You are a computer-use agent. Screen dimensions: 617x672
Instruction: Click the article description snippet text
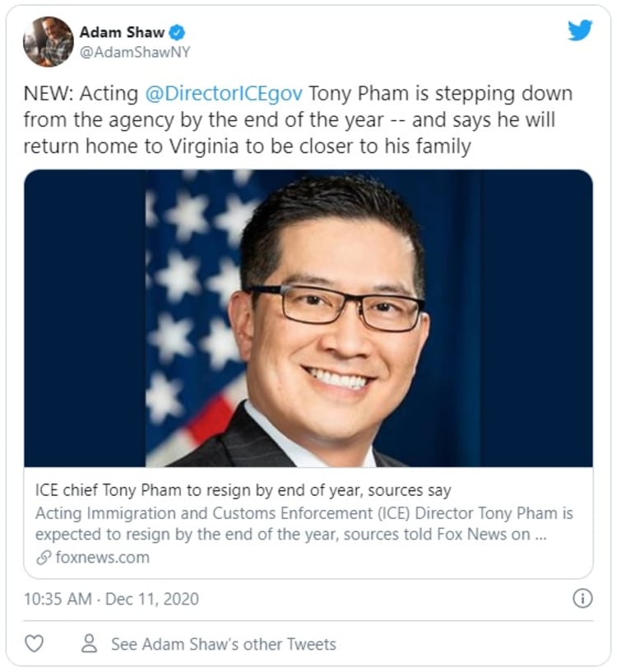(x=304, y=524)
